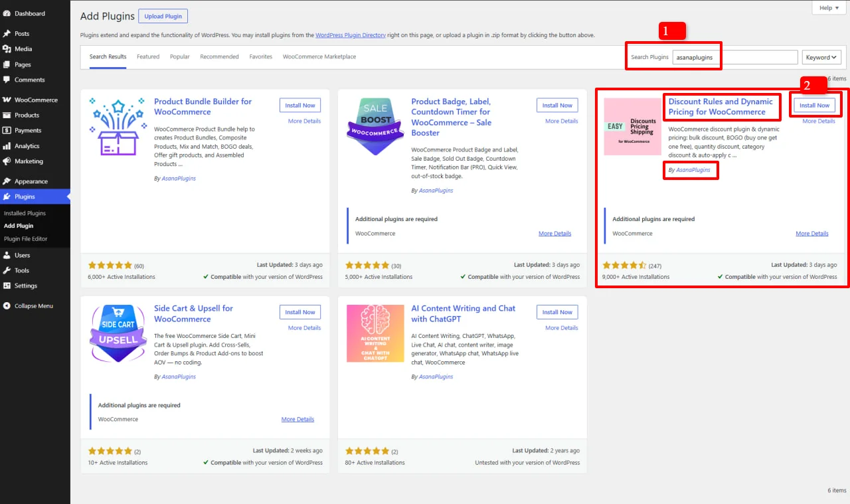Click AsanaPlugins author on Discount Rules card

pos(693,170)
